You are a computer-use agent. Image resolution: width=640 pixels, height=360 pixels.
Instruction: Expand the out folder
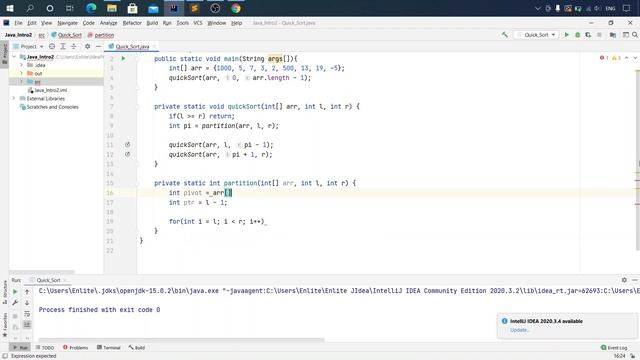[22, 73]
